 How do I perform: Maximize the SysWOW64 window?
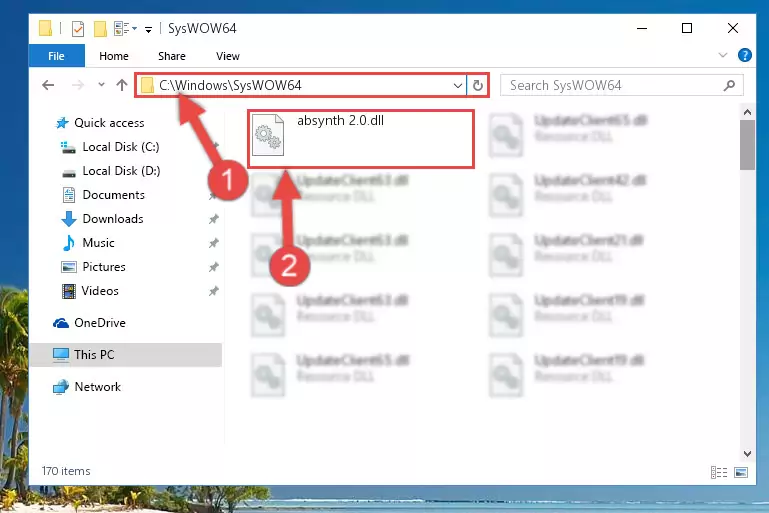pyautogui.click(x=687, y=28)
